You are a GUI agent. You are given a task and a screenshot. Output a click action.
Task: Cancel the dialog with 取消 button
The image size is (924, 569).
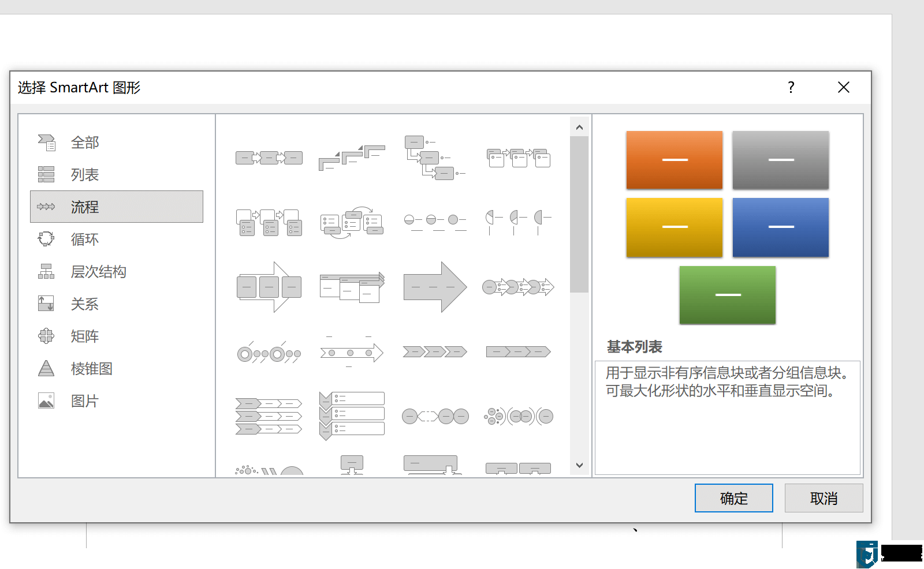point(824,498)
